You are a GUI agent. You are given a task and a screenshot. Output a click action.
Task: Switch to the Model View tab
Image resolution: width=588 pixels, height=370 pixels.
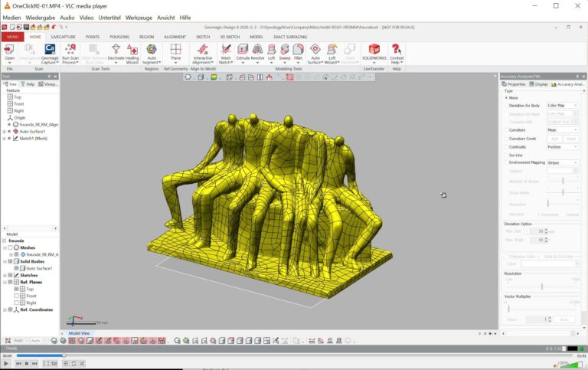(79, 333)
